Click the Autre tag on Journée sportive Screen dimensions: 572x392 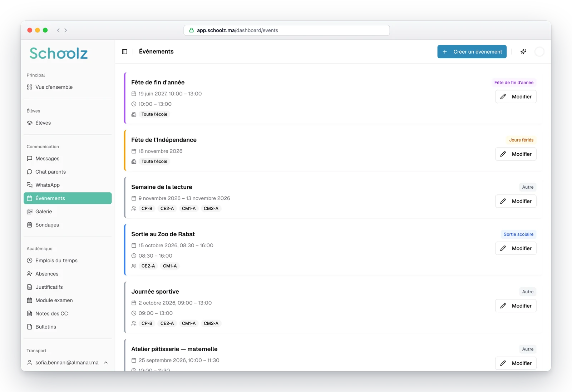pyautogui.click(x=528, y=292)
